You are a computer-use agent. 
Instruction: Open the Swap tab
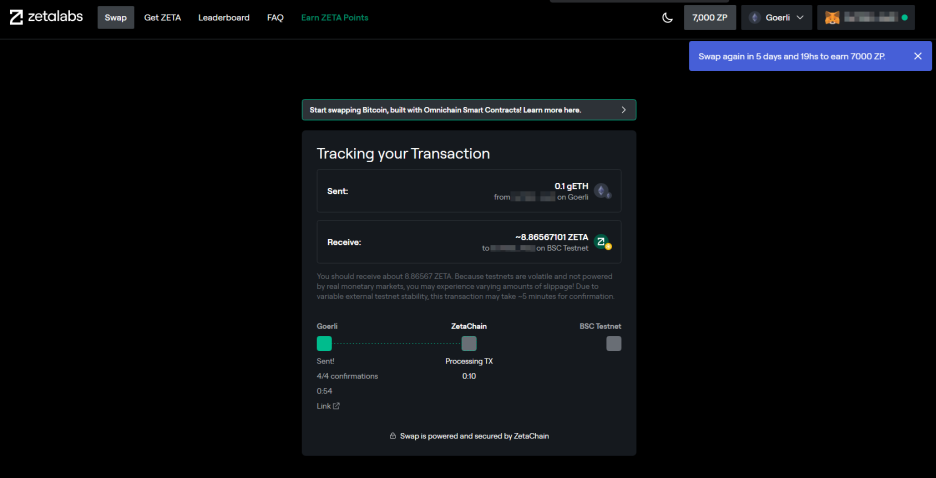coord(116,18)
